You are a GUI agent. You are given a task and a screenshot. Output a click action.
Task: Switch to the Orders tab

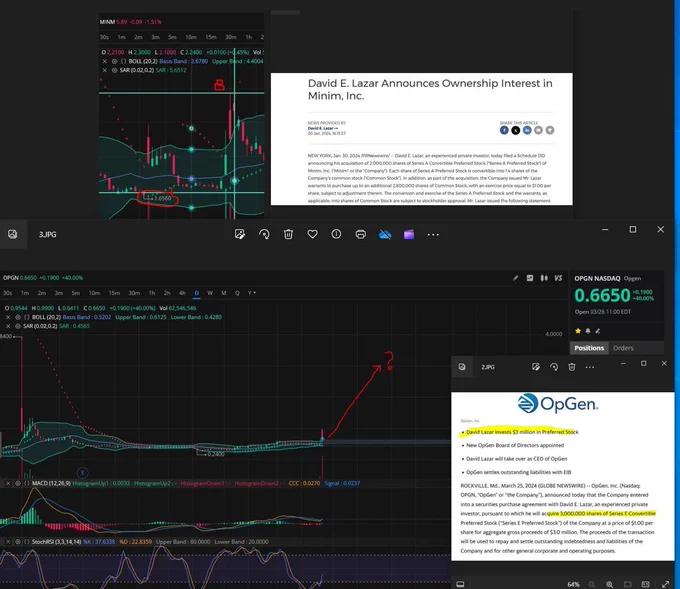[623, 348]
